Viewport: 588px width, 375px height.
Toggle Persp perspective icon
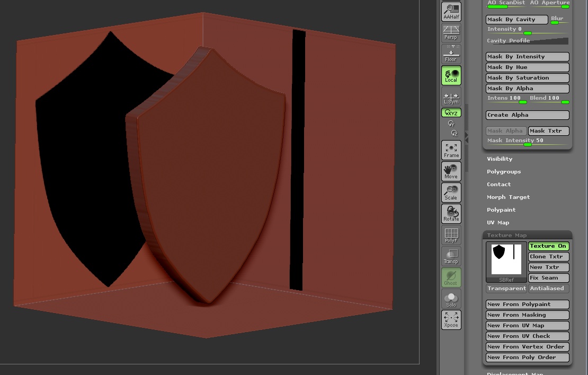pyautogui.click(x=451, y=32)
